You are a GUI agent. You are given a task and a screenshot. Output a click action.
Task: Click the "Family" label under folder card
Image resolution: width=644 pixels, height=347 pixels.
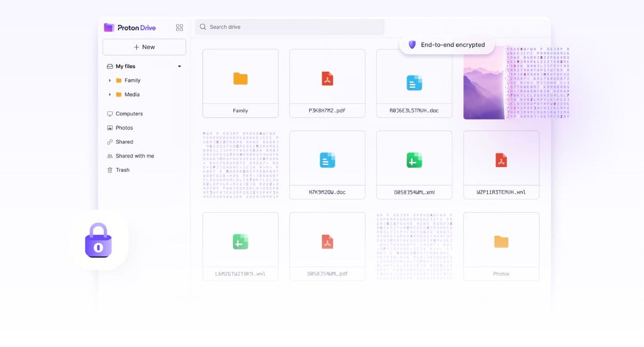[241, 111]
